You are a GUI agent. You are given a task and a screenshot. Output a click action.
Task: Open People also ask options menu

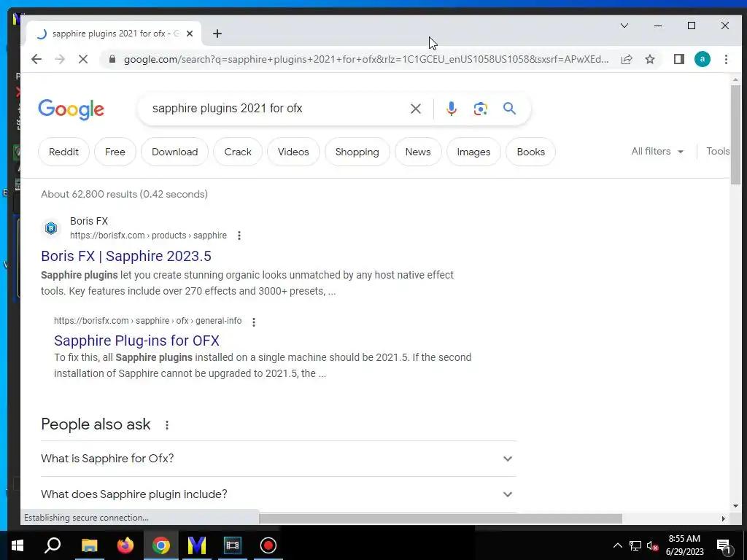(x=167, y=425)
